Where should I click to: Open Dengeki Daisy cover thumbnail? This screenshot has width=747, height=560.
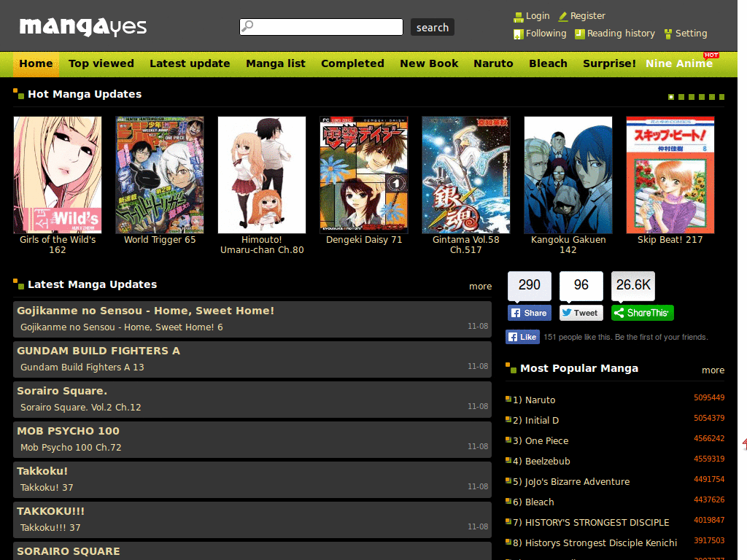363,175
